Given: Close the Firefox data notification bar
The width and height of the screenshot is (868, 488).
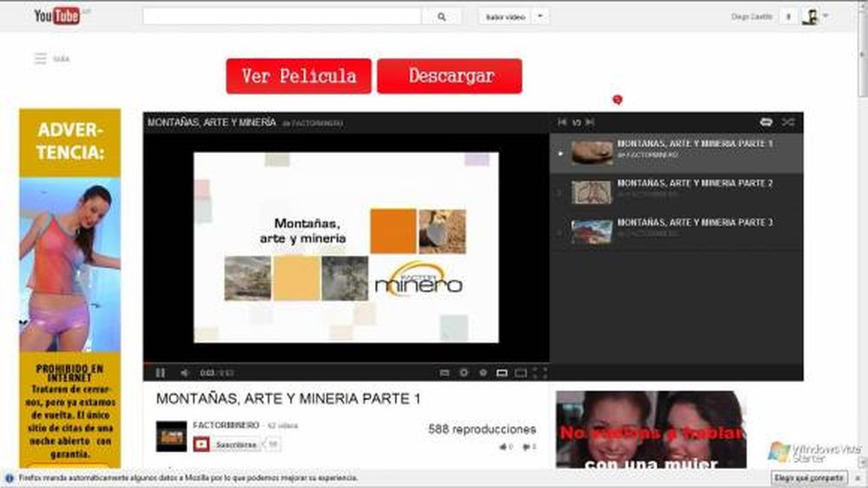Looking at the screenshot, I should 858,478.
